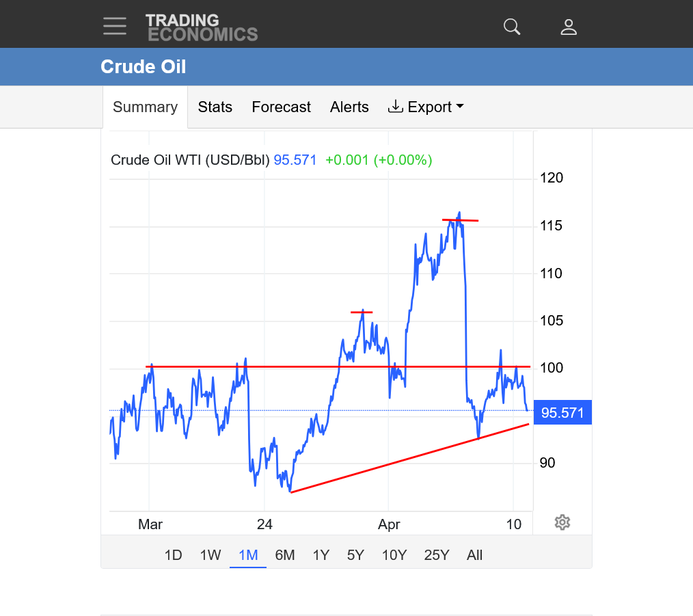Open the Alerts tab

point(349,107)
